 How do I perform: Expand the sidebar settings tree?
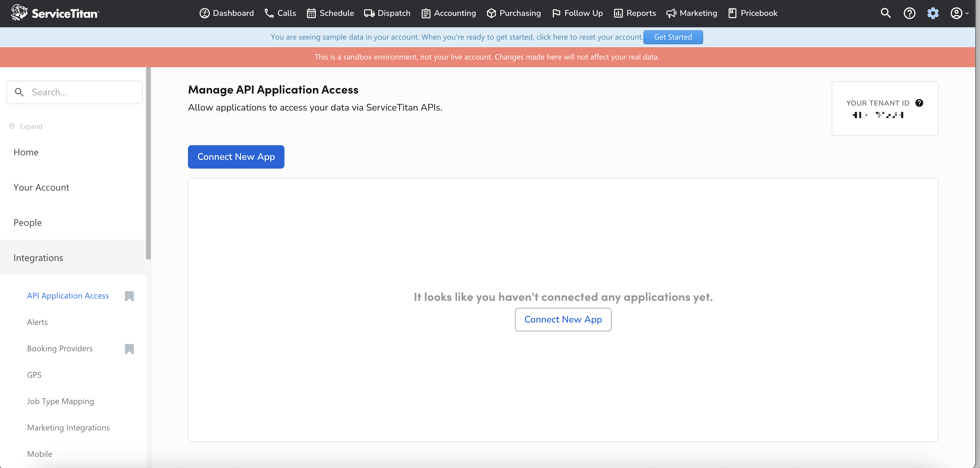[x=25, y=126]
